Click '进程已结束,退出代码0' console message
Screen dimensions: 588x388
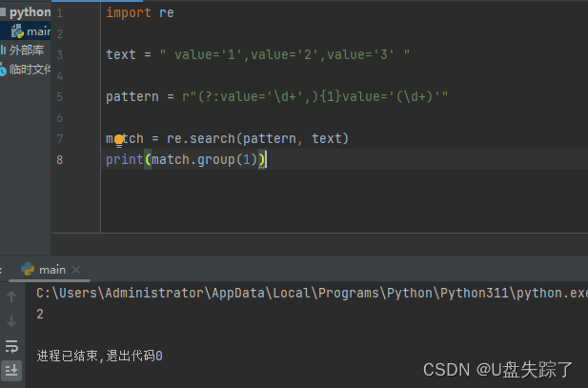pos(100,356)
